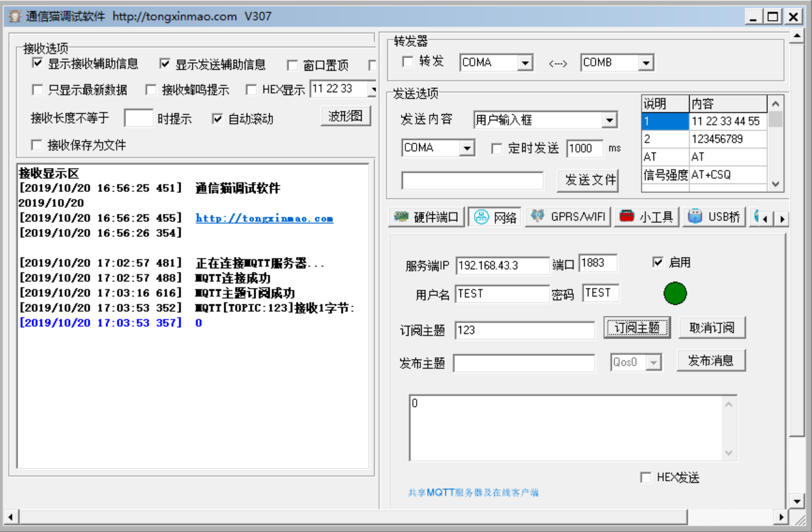Open the 硬件端口 tab icon

click(401, 217)
